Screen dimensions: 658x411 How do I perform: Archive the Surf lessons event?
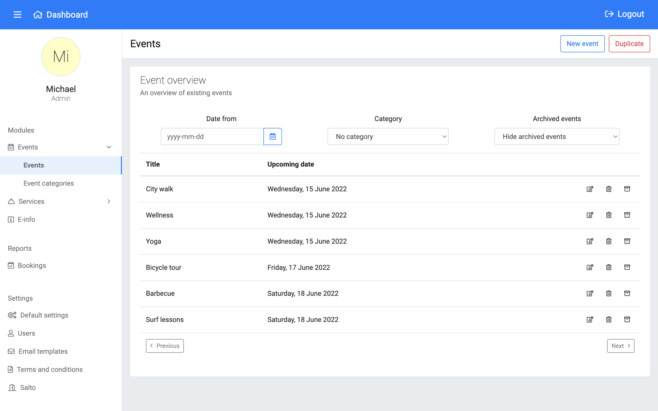pos(627,319)
